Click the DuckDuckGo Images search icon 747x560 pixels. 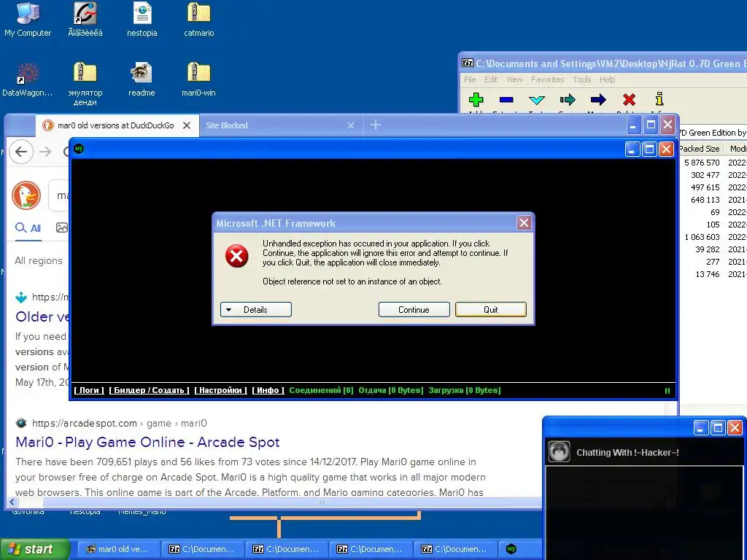click(62, 227)
